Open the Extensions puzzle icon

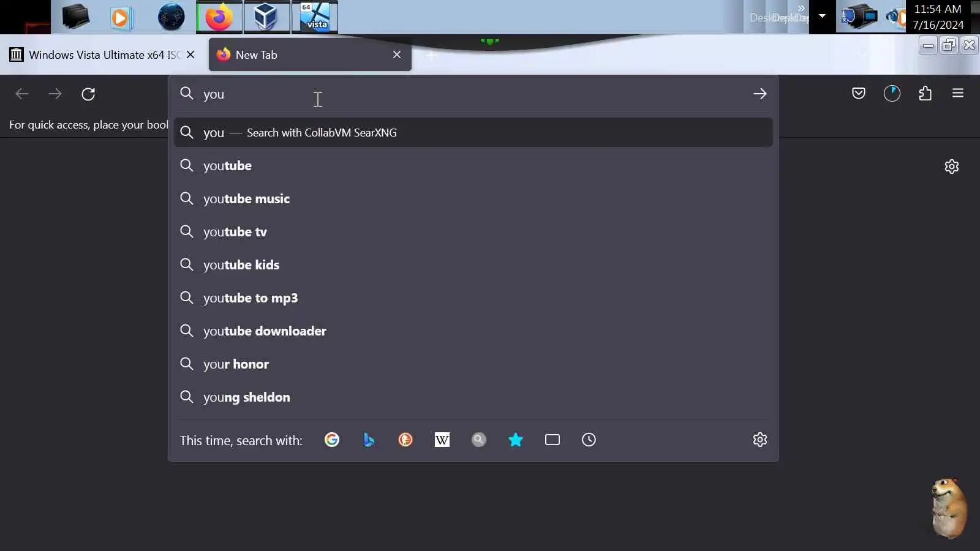(x=925, y=93)
